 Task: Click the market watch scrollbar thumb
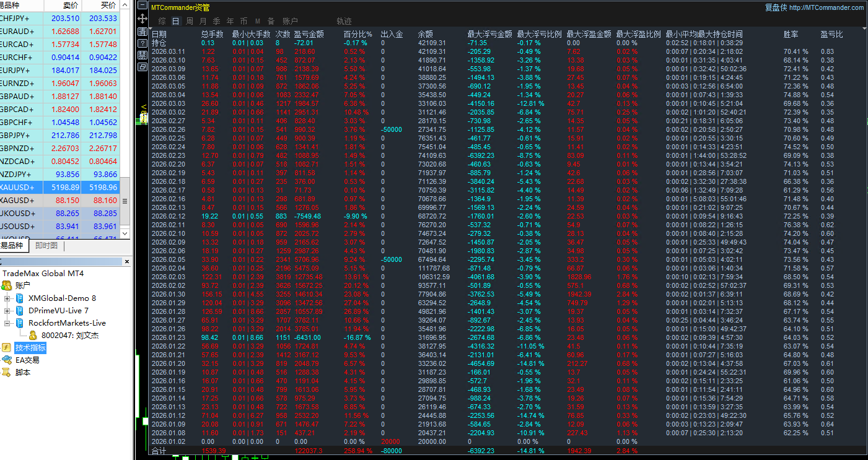[125, 201]
